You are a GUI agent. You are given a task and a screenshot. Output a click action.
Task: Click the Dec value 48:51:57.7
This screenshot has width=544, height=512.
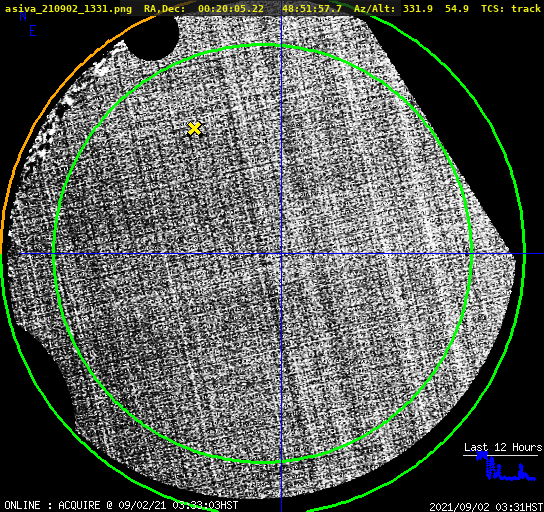pyautogui.click(x=312, y=9)
